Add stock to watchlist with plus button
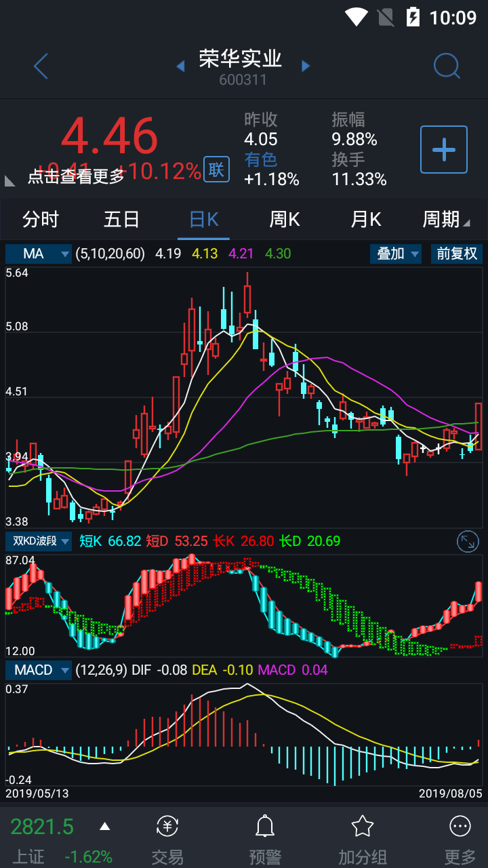 pos(444,149)
